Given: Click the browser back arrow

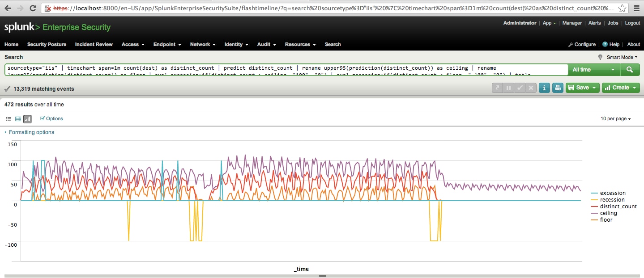Looking at the screenshot, I should [9, 8].
